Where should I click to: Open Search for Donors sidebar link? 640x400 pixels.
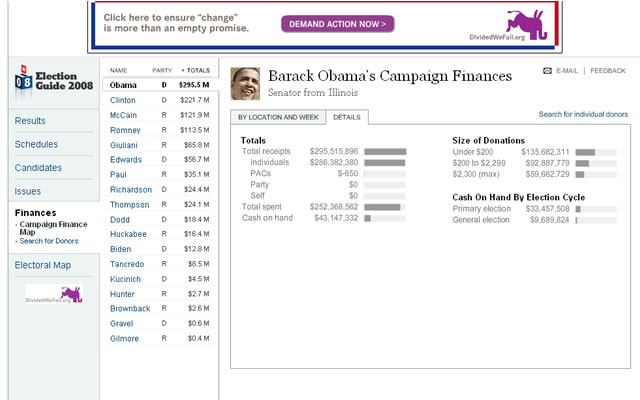click(x=49, y=241)
